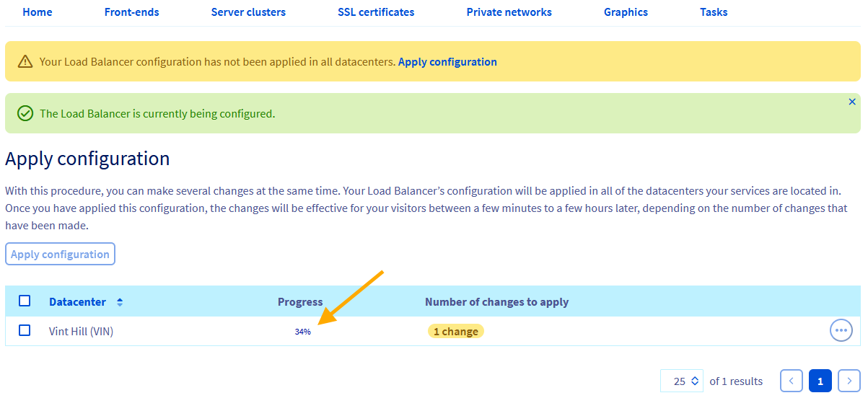
Task: Open the actions menu for Vint Hill
Action: pos(841,330)
